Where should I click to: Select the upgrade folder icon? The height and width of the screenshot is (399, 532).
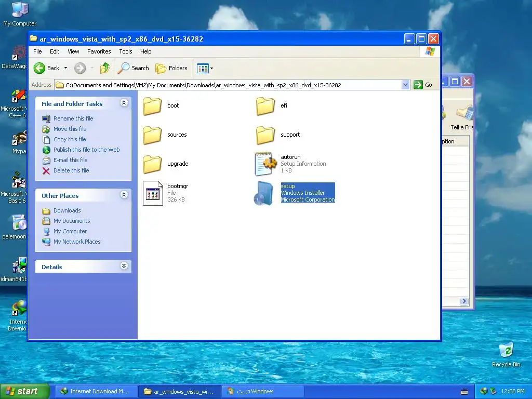[x=152, y=164]
